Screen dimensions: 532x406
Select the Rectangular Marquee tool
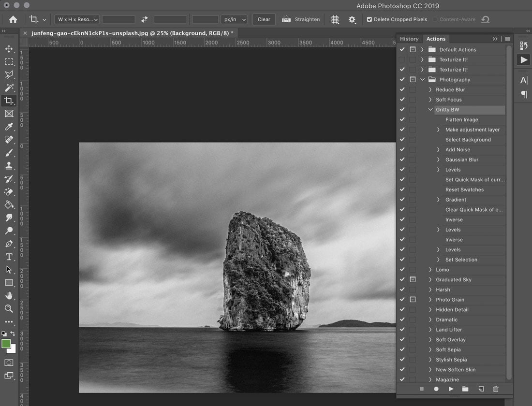pyautogui.click(x=9, y=62)
